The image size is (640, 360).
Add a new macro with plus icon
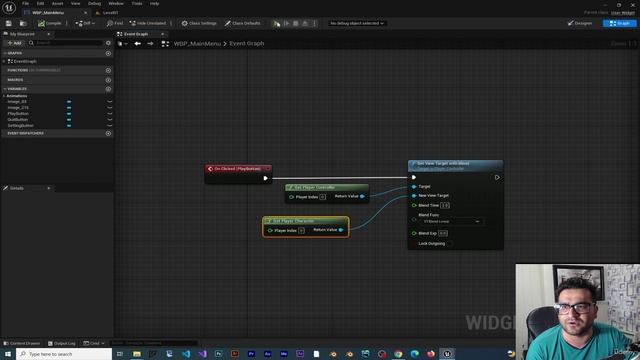[108, 80]
